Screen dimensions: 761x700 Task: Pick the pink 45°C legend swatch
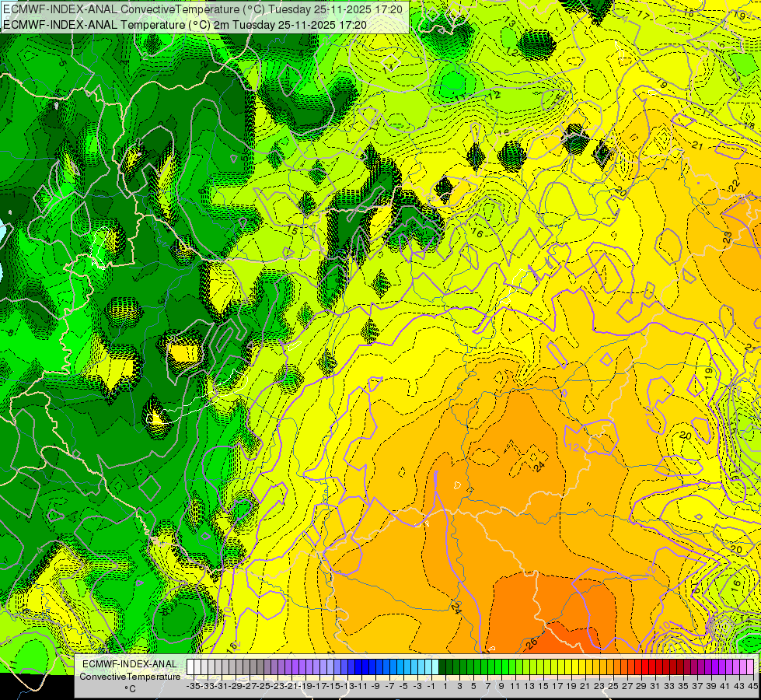click(750, 667)
